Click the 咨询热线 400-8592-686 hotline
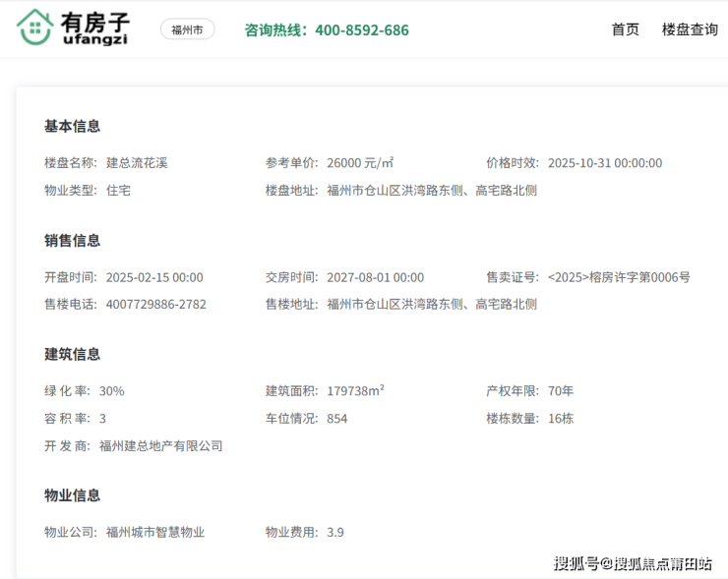This screenshot has height=579, width=728. coord(327,29)
